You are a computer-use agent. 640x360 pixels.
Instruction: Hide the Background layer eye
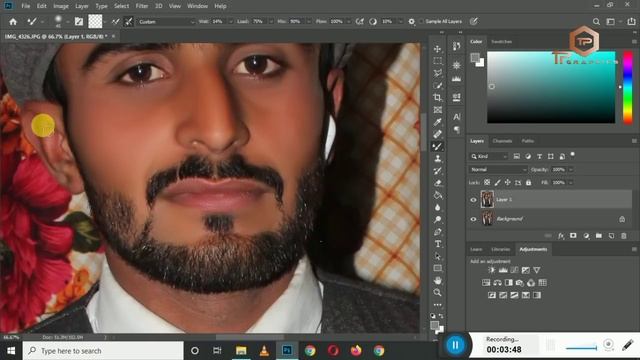point(473,219)
